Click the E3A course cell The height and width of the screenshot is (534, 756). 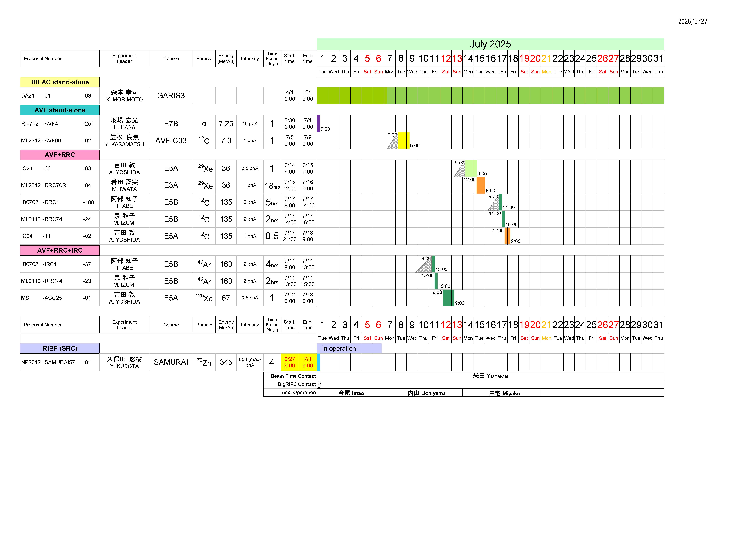tap(171, 185)
